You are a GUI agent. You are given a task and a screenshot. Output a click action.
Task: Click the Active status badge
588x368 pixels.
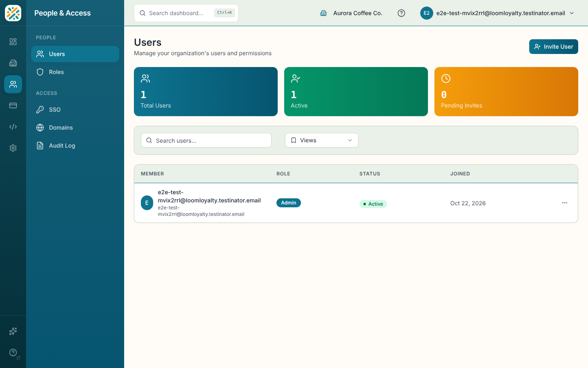(x=373, y=204)
